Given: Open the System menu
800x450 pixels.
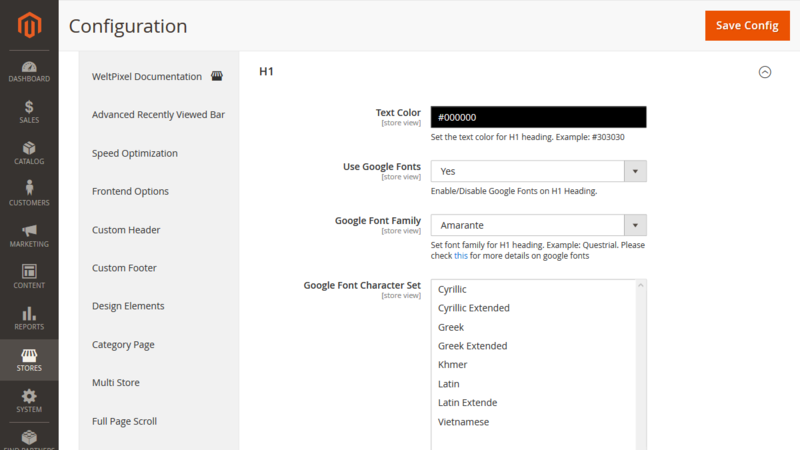Looking at the screenshot, I should point(29,402).
